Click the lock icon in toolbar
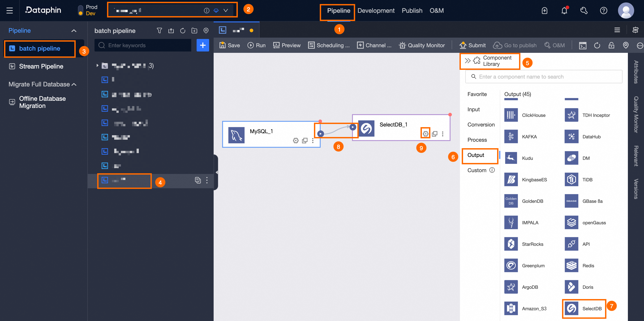 tap(611, 45)
